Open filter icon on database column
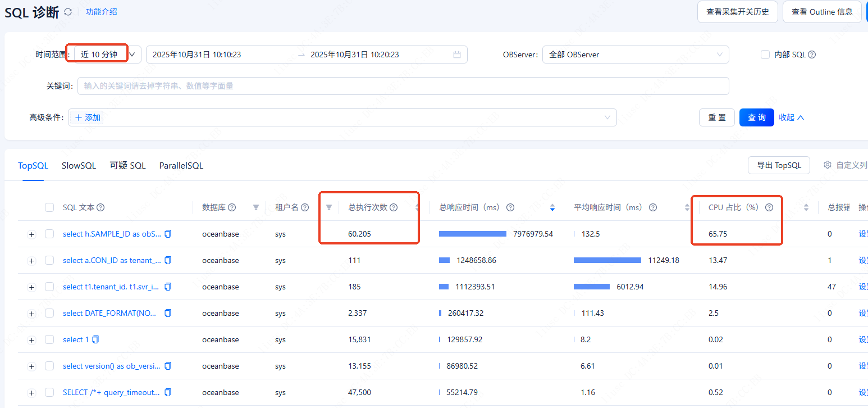This screenshot has height=408, width=868. point(256,207)
